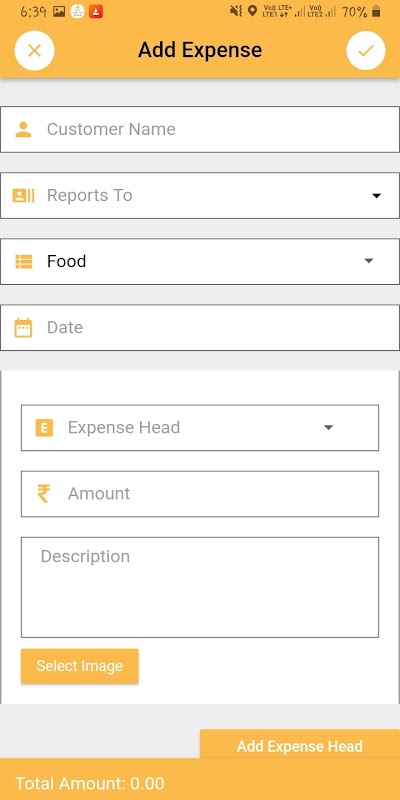Tap the calendar icon beside Date
This screenshot has height=800, width=400.
pyautogui.click(x=23, y=328)
